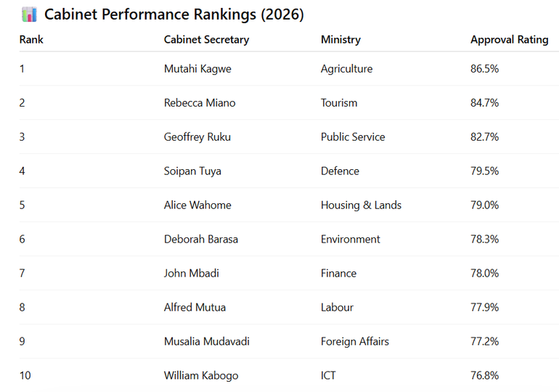Select the Cabinet Secretary column header
The width and height of the screenshot is (559, 392).
coord(206,40)
